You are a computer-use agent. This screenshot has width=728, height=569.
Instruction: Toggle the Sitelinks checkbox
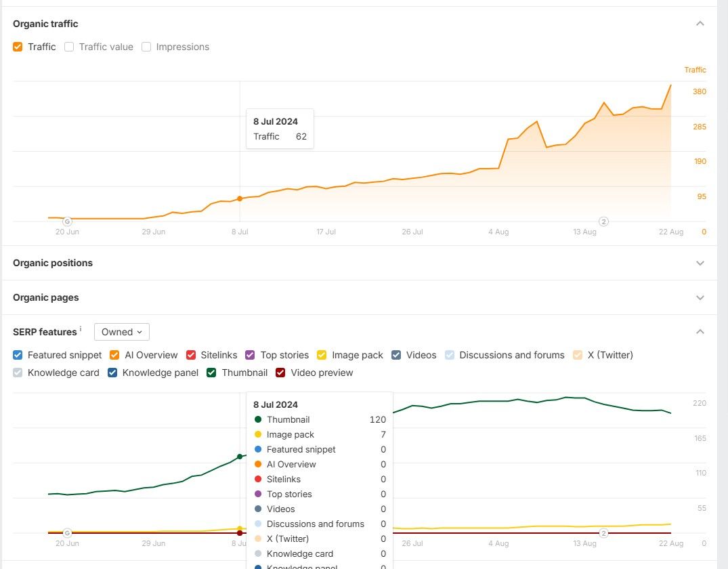pos(192,355)
